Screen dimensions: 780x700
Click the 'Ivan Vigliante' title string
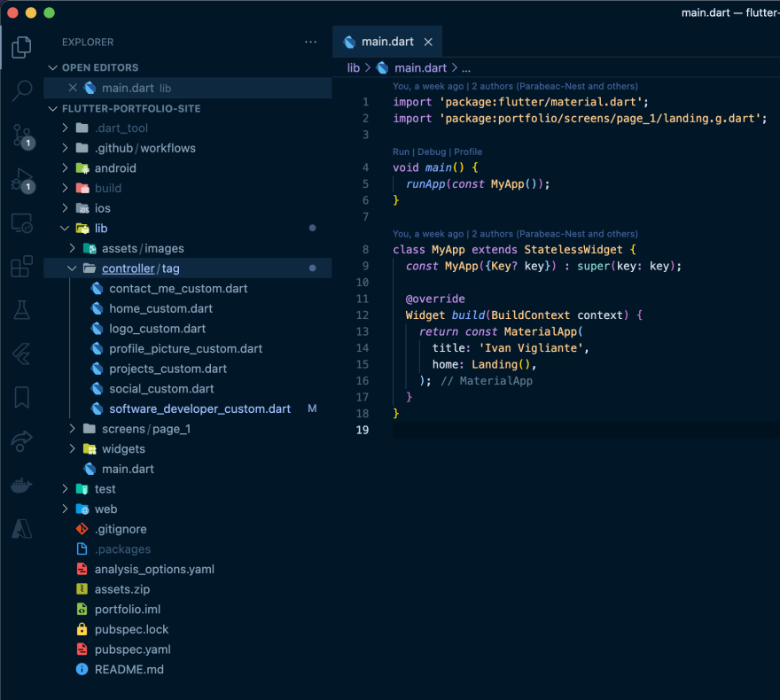point(531,348)
